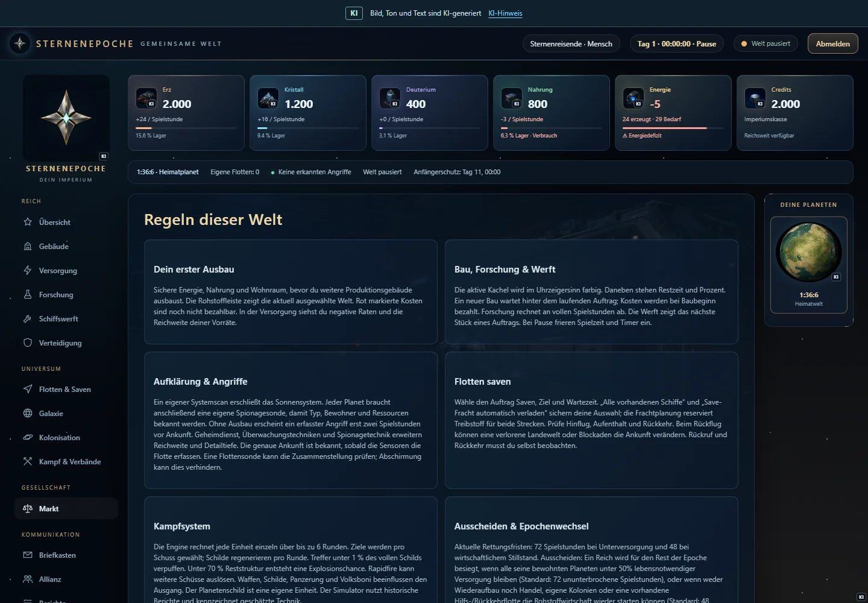The width and height of the screenshot is (868, 603).
Task: Click the Energie resource icon
Action: [x=634, y=98]
